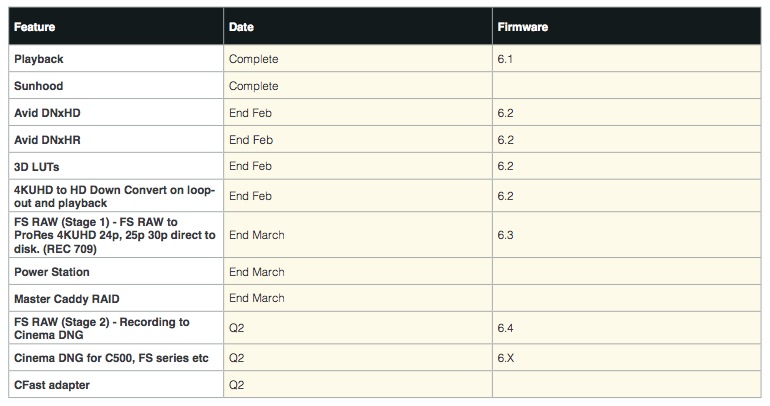Click firmware 6.X value

pos(505,358)
